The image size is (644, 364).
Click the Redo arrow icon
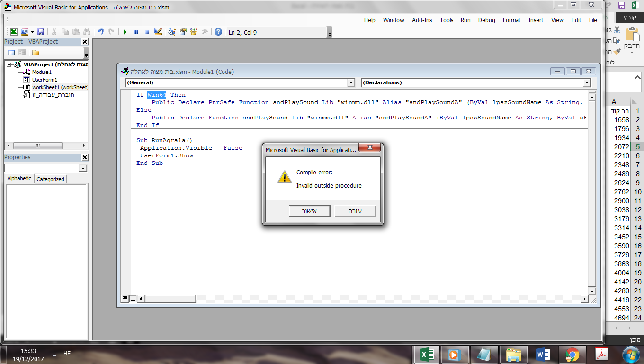point(111,32)
